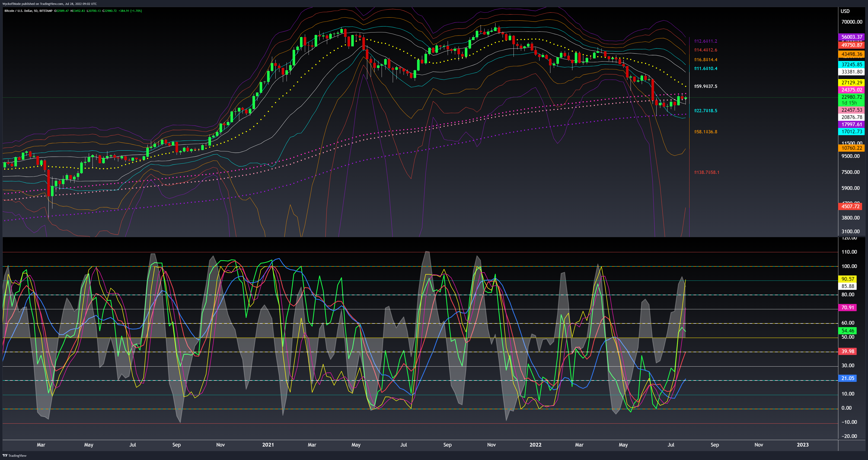This screenshot has width=868, height=460.
Task: Click the yellow 90.57 oscillator value tag
Action: (848, 279)
